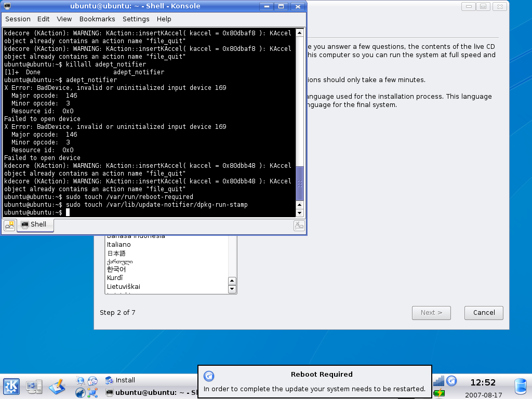The height and width of the screenshot is (399, 532).
Task: Open the network connections quick launcher icon
Action: [92, 393]
